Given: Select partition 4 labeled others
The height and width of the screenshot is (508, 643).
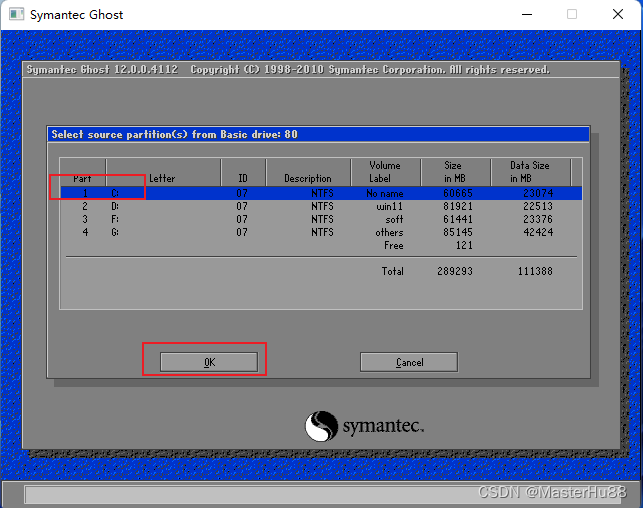Looking at the screenshot, I should [x=321, y=232].
